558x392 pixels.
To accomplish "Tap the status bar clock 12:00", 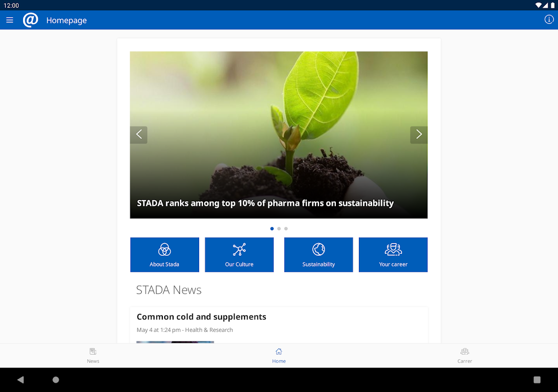I will [11, 5].
